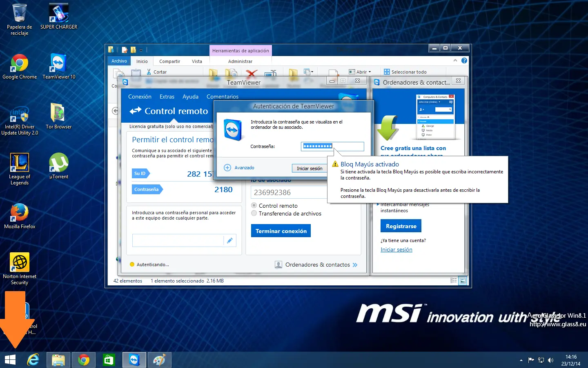Click Seleccionar todo in Explorer ribbon
This screenshot has width=588, height=368.
405,72
